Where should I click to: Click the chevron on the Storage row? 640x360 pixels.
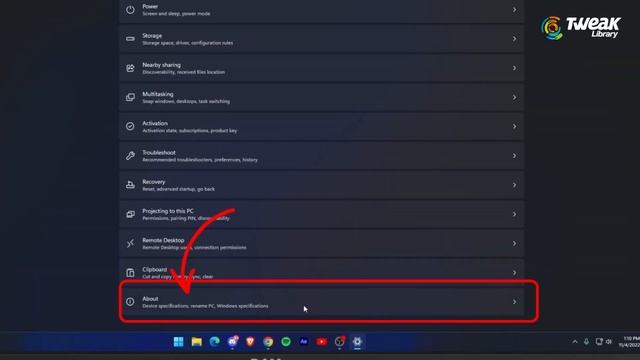pyautogui.click(x=514, y=39)
